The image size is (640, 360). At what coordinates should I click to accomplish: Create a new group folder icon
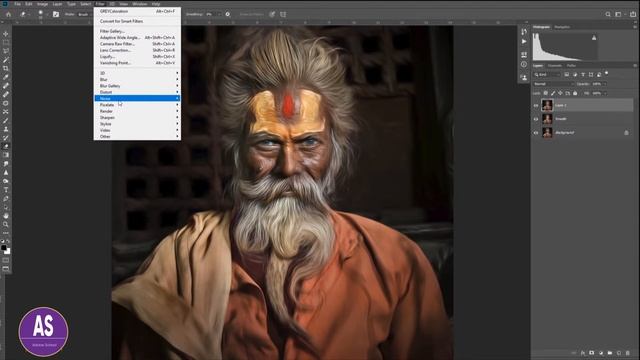click(610, 353)
